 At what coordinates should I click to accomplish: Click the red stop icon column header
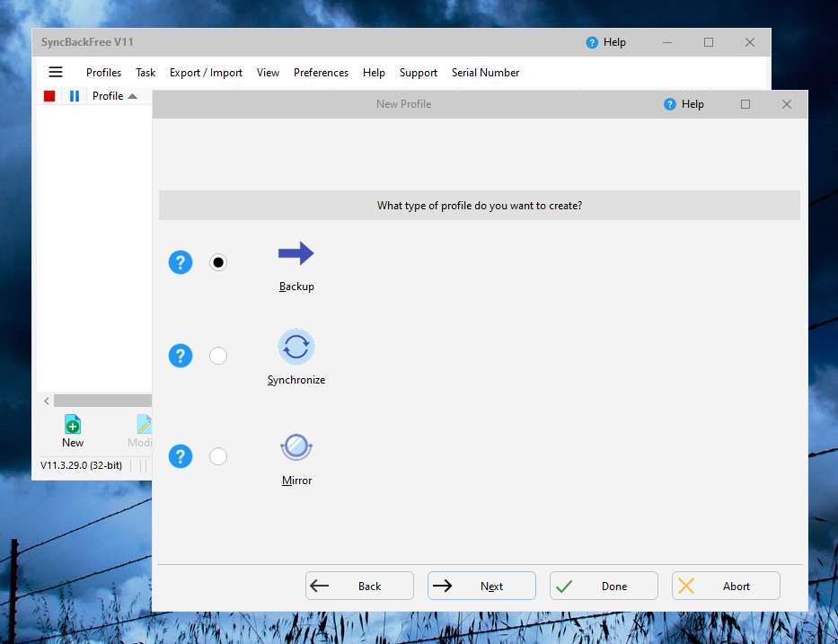pos(49,96)
